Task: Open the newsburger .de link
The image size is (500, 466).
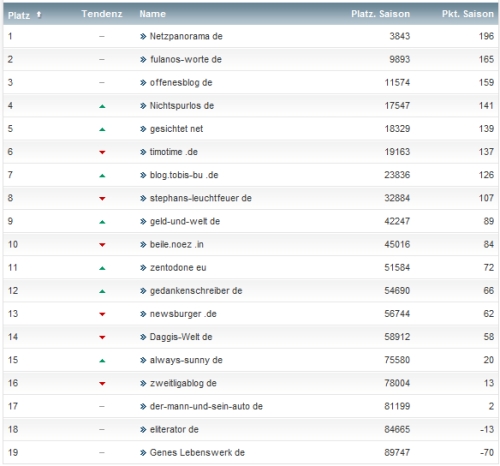Action: (x=183, y=314)
